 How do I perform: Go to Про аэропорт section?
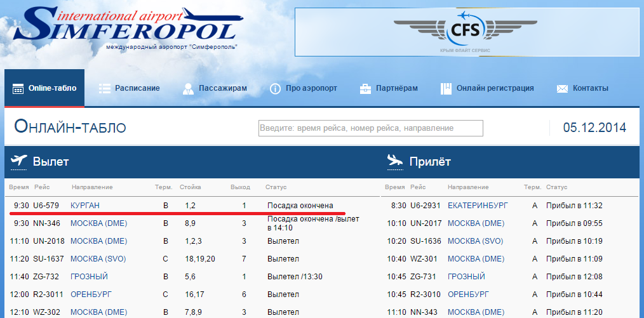pos(311,88)
